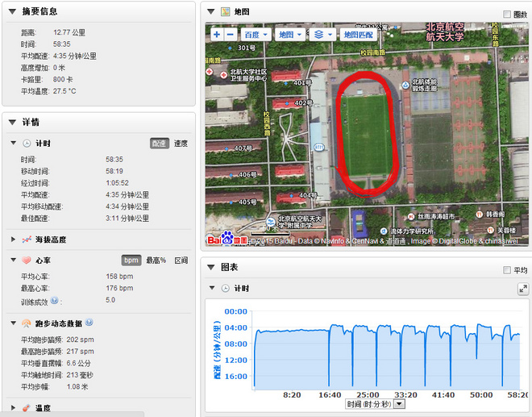The image size is (532, 417).
Task: Zoom in the map with plus button
Action: tap(216, 35)
